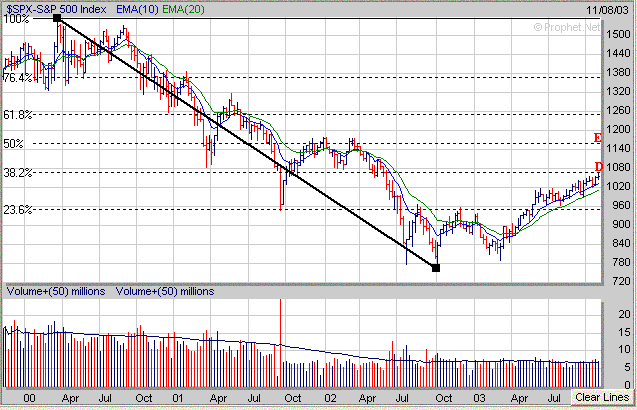The height and width of the screenshot is (410, 637).
Task: Click the 01 year label on time axis
Action: (178, 398)
